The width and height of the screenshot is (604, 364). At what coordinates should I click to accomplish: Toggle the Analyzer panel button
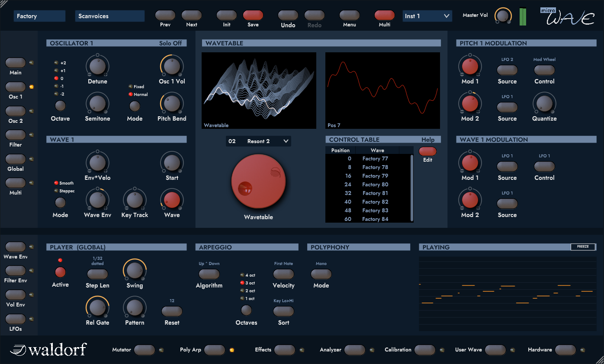tap(355, 350)
